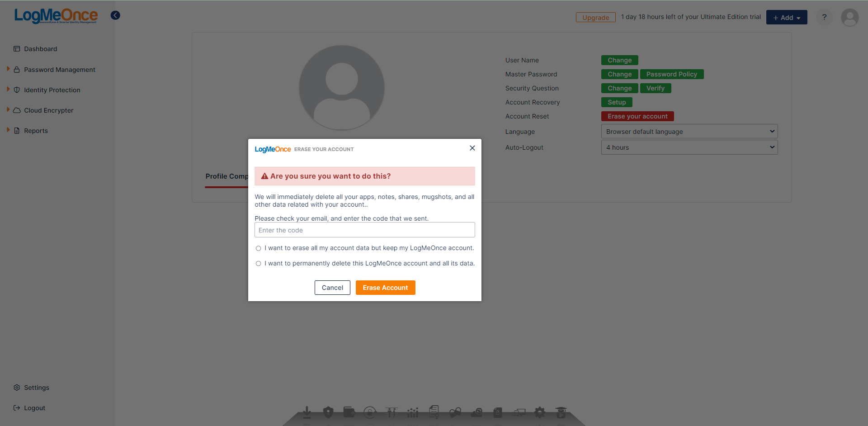Image resolution: width=868 pixels, height=426 pixels.
Task: Click the circular padlock dock icon
Action: [370, 412]
